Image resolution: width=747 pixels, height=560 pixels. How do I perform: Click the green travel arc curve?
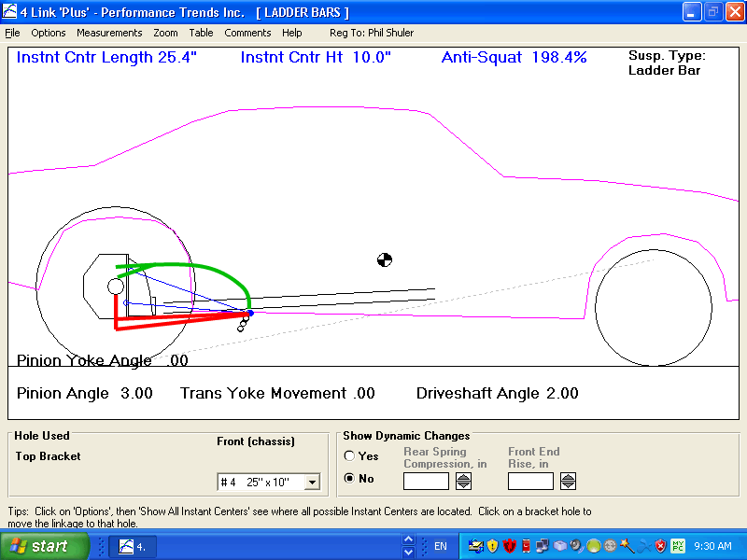click(215, 271)
